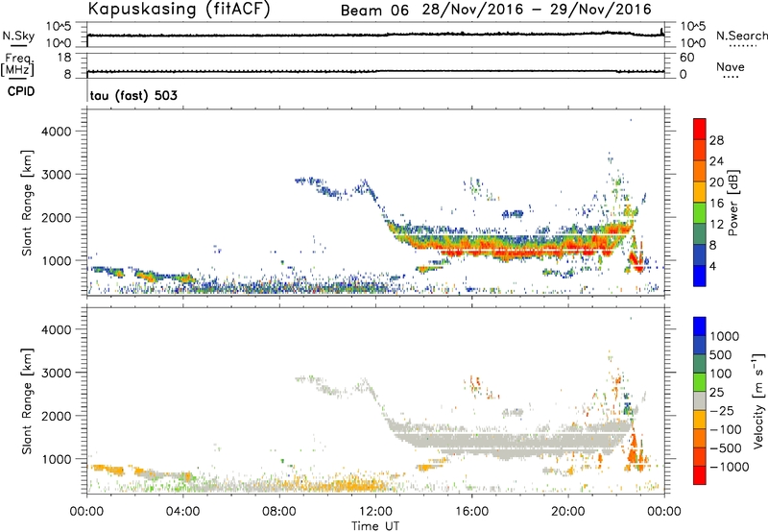Screen dimensions: 768x532
Task: Click the -500 tick on velocity colorbar
Action: click(x=726, y=447)
